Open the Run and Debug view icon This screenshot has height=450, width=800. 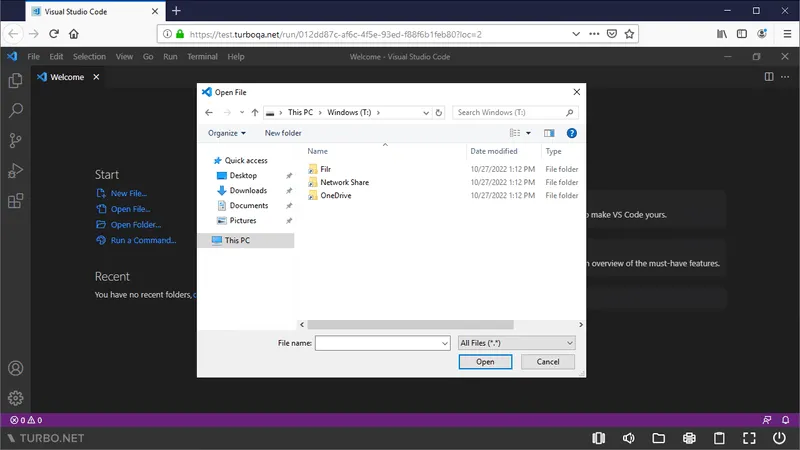coord(15,170)
